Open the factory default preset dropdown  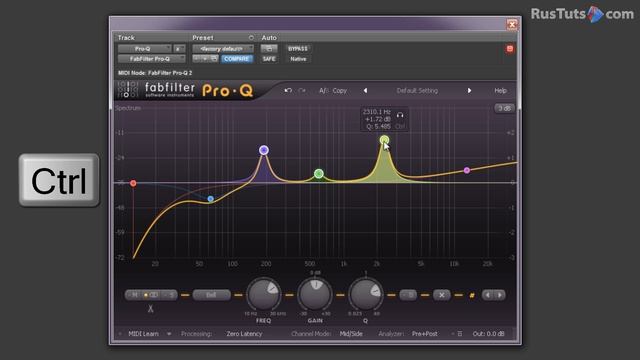223,49
